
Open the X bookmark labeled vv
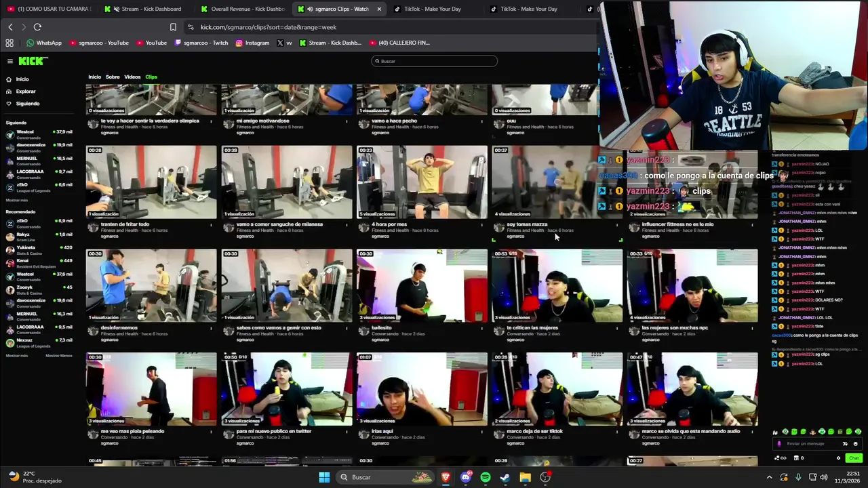coord(284,43)
